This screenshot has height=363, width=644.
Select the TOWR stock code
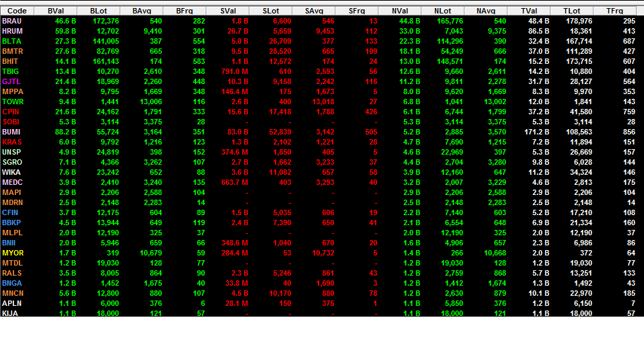point(13,102)
